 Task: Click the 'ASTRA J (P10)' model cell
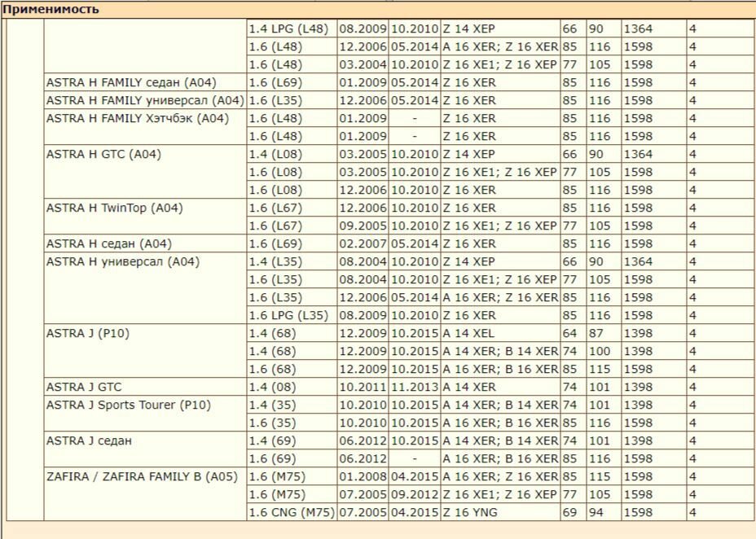(x=145, y=351)
